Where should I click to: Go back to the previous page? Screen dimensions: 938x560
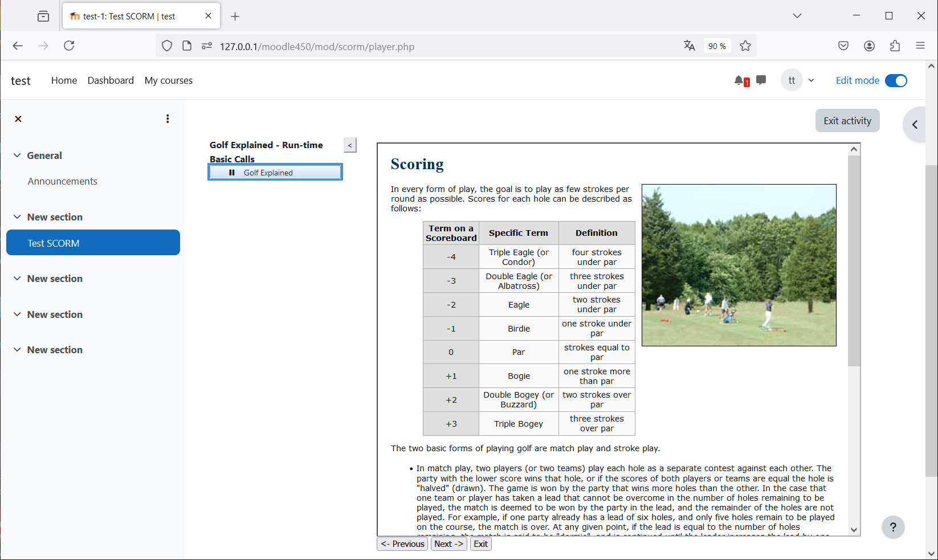pos(18,46)
